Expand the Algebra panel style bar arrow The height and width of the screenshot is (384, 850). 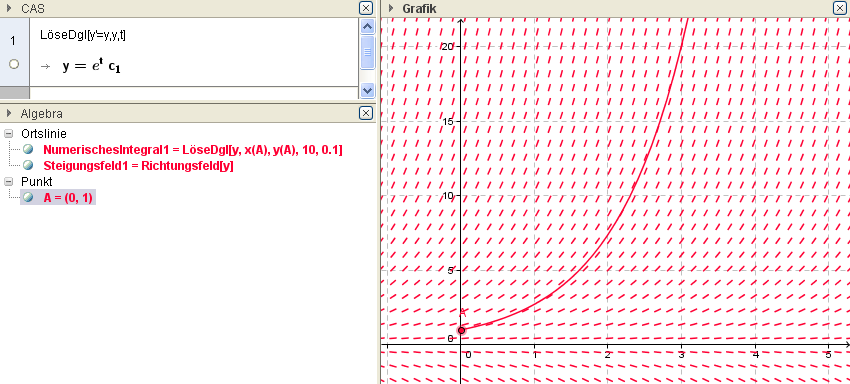[9, 113]
